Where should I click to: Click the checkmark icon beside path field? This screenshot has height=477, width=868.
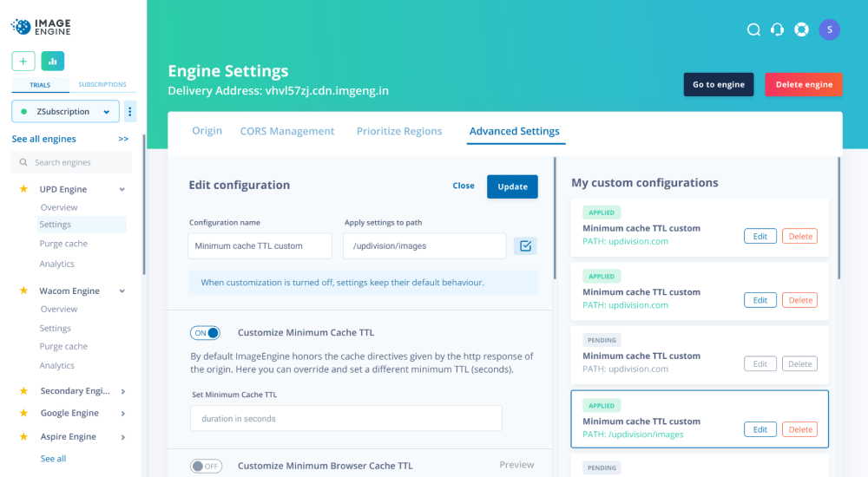click(525, 245)
